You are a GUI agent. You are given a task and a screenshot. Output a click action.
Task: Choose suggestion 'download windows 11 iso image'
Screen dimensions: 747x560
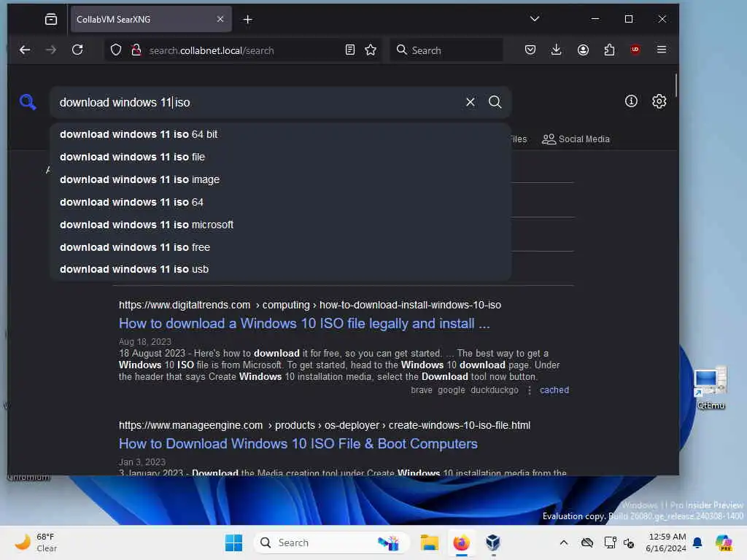[x=281, y=179]
